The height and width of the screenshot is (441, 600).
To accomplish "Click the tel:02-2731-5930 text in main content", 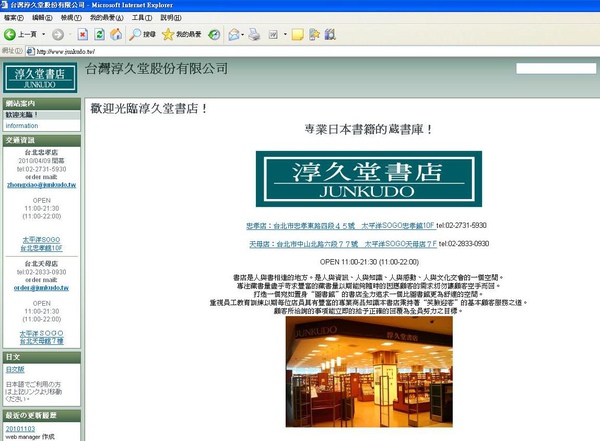I will 461,225.
